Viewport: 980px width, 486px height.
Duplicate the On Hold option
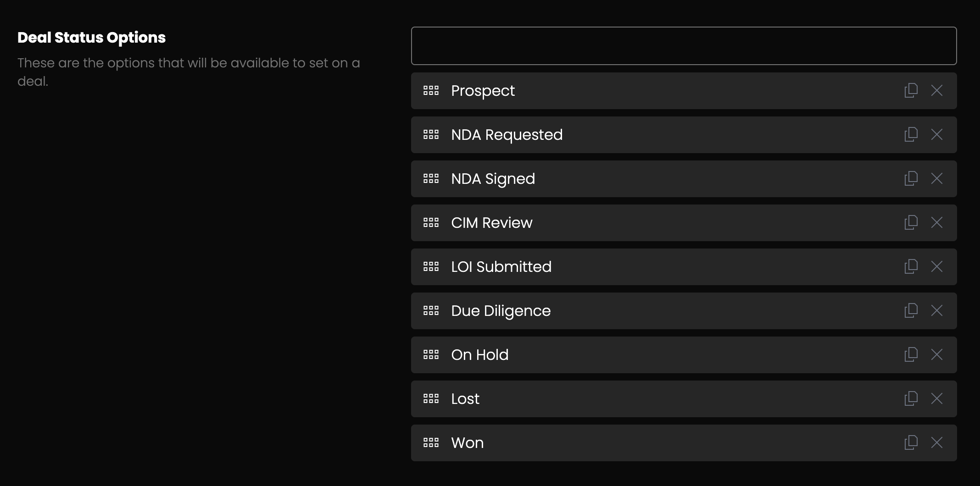[x=911, y=354]
